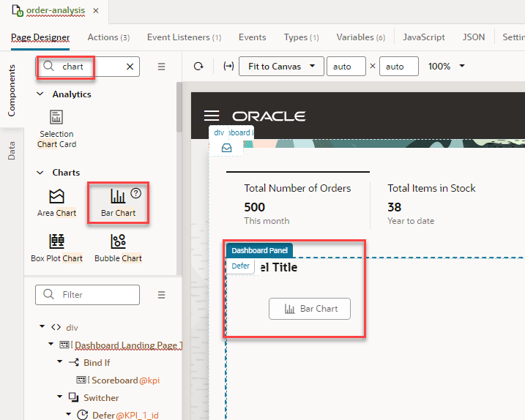Open the Events tab
The image size is (525, 420).
pos(252,37)
